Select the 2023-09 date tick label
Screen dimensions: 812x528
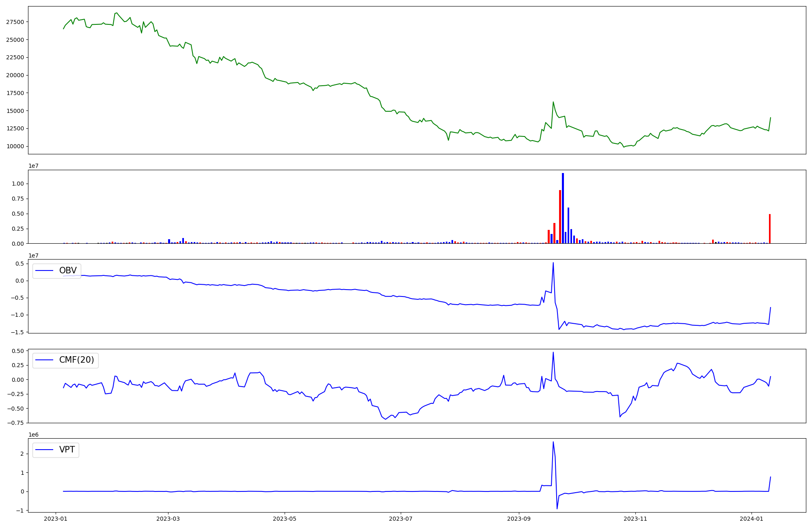coord(519,519)
